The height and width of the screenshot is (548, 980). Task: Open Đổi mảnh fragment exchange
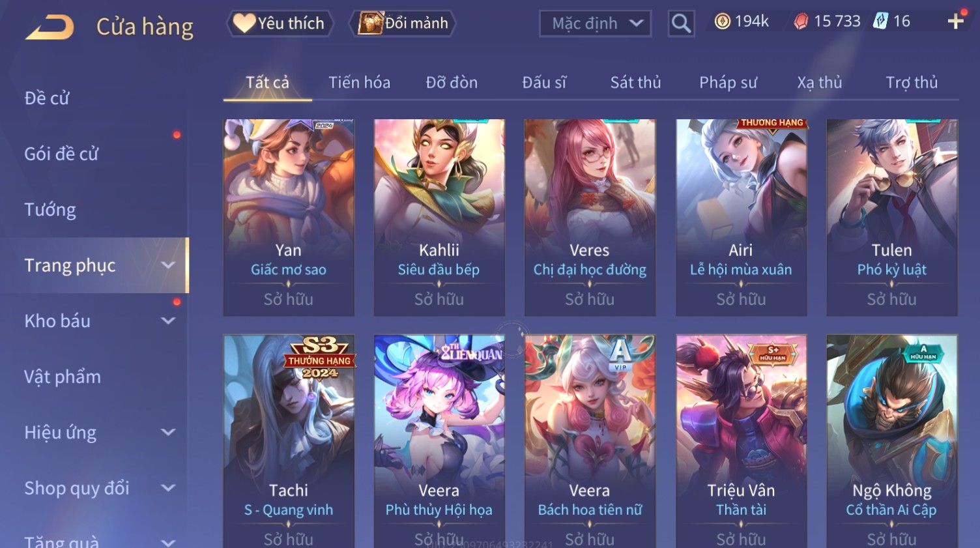pos(402,23)
